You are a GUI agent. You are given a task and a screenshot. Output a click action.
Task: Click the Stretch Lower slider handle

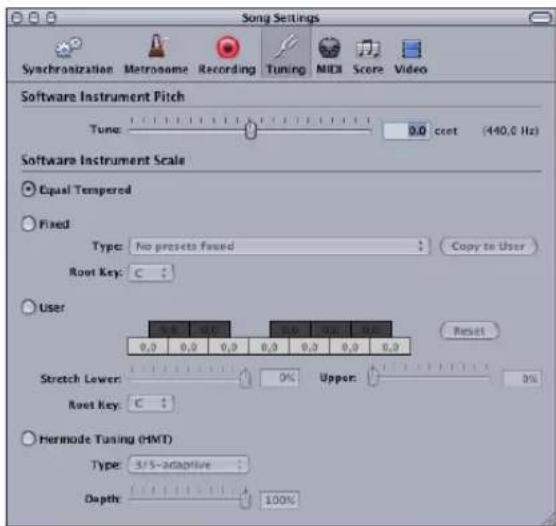245,378
